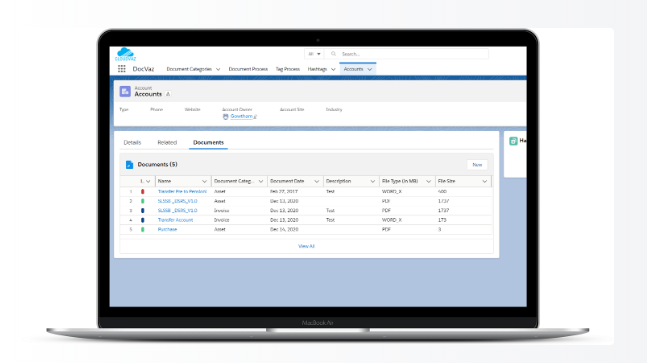
Task: Open the Document Date column chevron
Action: point(316,182)
